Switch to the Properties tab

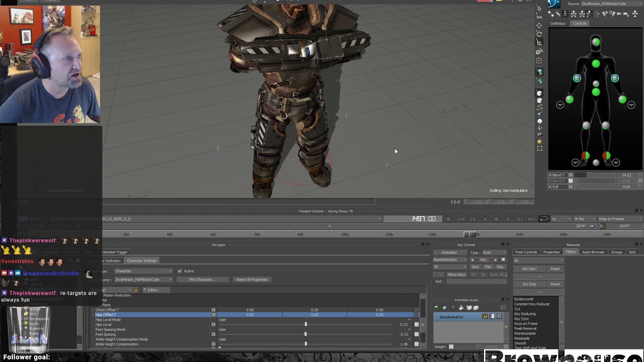pos(551,252)
